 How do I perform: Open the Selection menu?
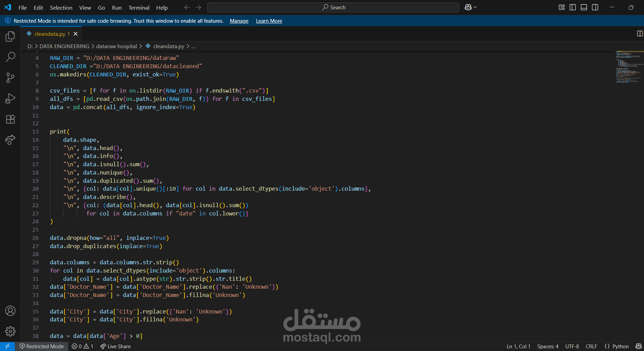[61, 8]
